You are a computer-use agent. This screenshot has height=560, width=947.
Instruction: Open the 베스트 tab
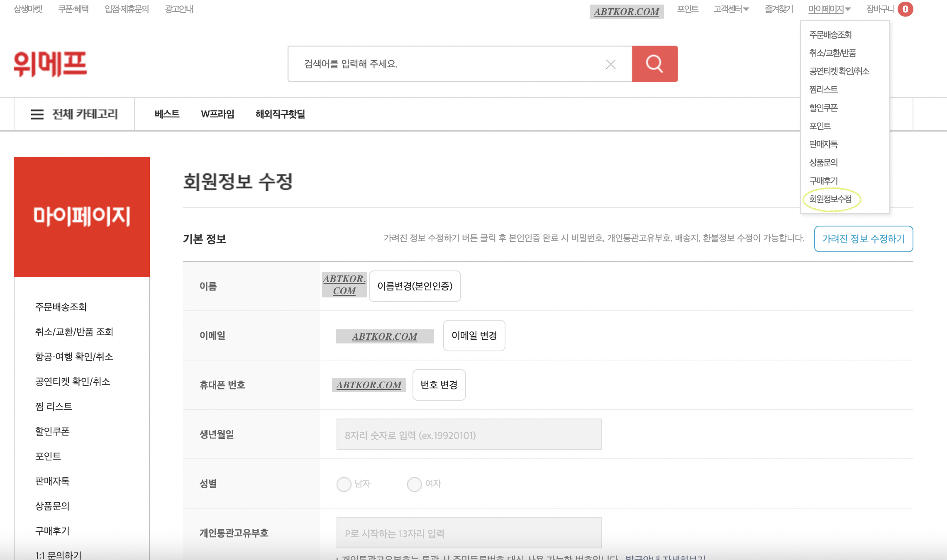pyautogui.click(x=167, y=114)
